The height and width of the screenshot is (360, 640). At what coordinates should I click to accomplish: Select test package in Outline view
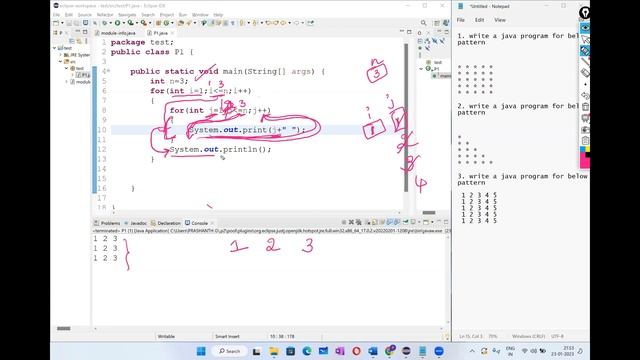coord(435,62)
